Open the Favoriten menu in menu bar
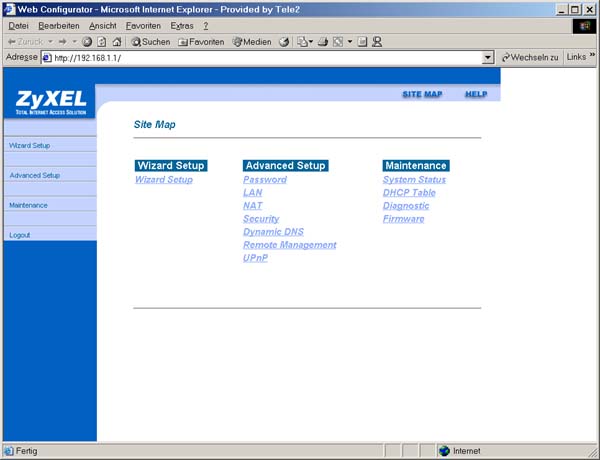600x460 pixels. tap(143, 25)
